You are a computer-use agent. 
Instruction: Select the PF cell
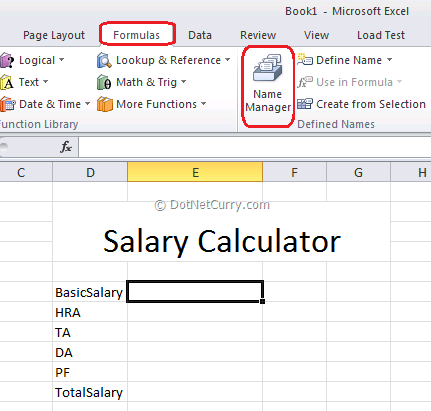click(x=90, y=372)
